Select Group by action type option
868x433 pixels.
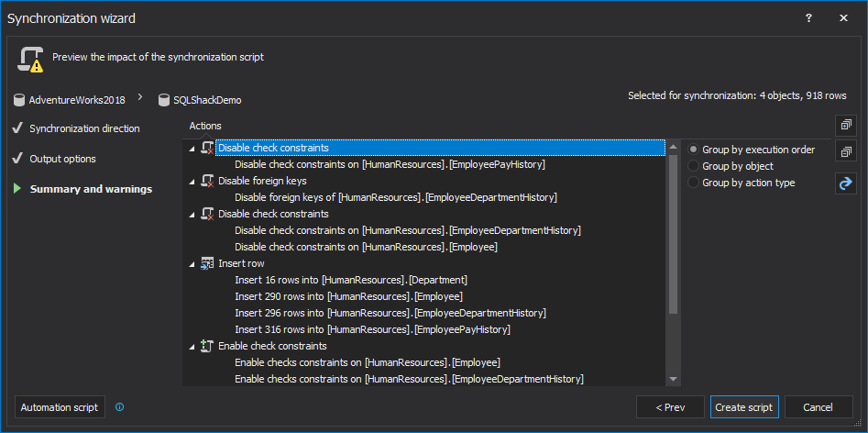pos(694,183)
